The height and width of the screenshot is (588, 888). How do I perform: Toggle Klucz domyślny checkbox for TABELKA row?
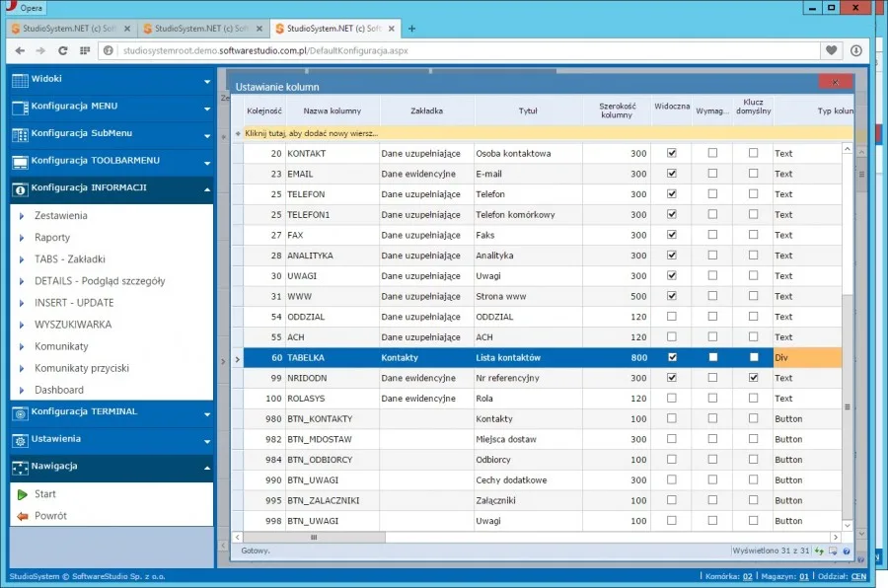pos(753,357)
